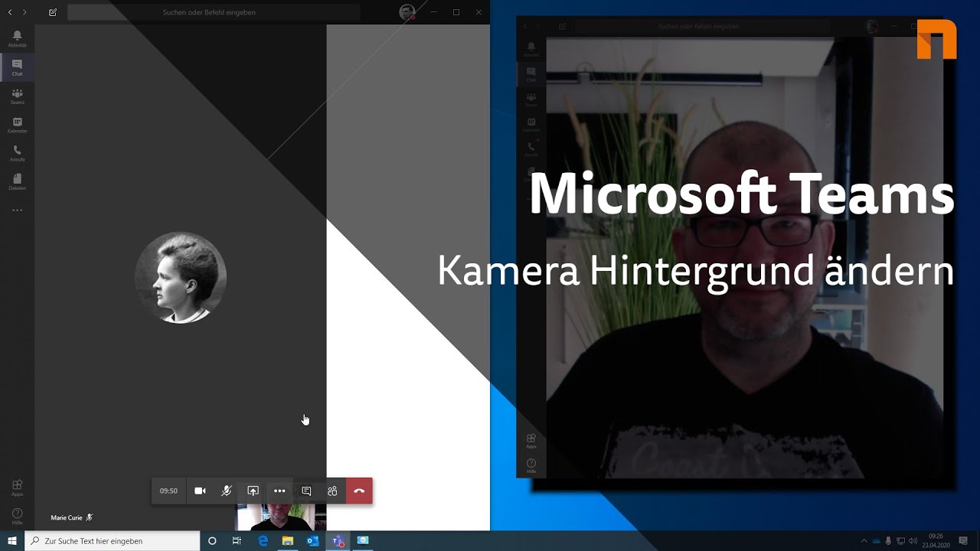The height and width of the screenshot is (551, 980).
Task: Toggle the camera in call toolbar
Action: [x=200, y=491]
